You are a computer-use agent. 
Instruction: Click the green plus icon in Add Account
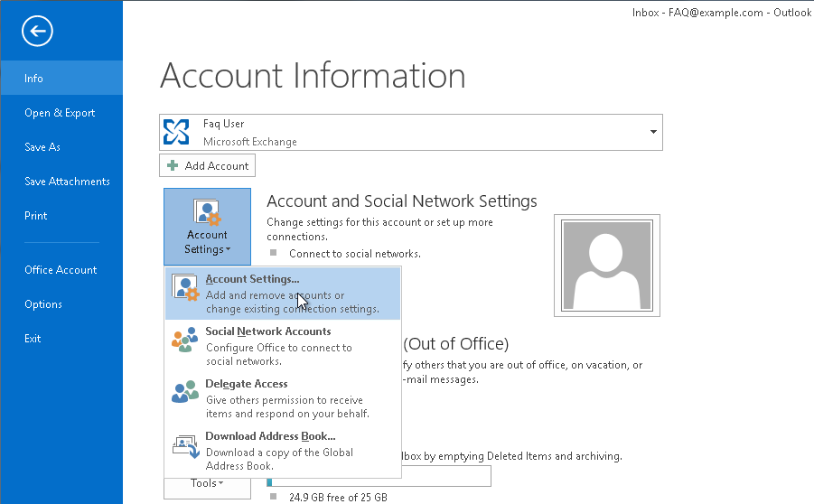coord(173,165)
